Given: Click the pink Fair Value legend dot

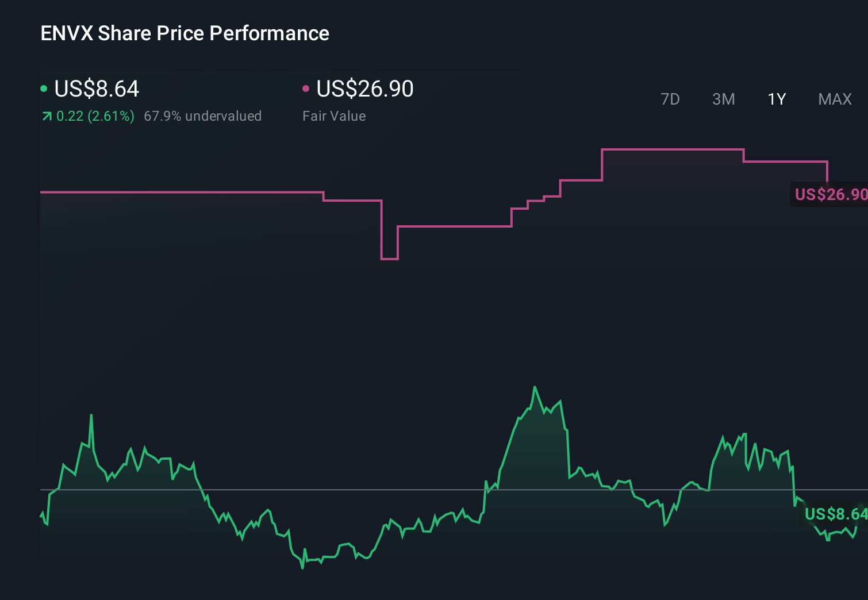Looking at the screenshot, I should pos(306,88).
